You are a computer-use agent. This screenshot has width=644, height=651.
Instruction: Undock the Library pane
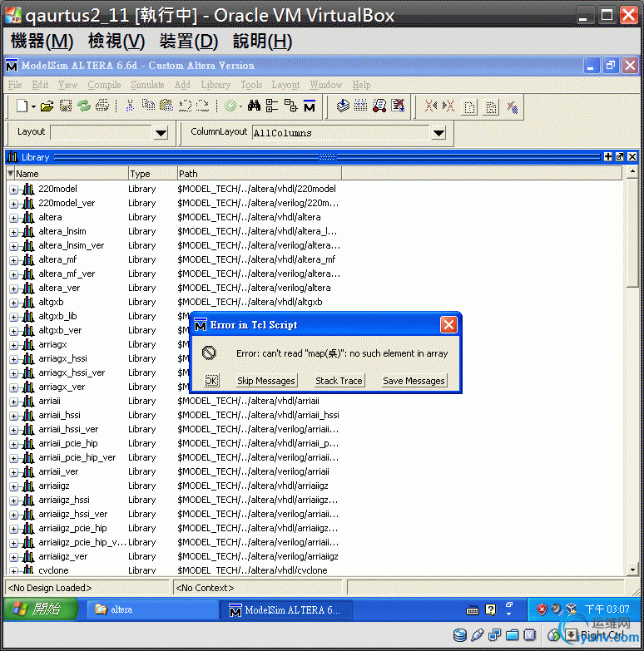(620, 156)
